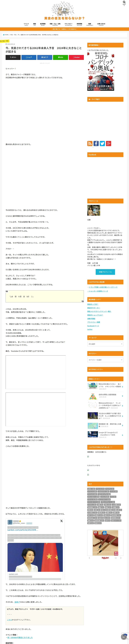Image resolution: width=129 pixels, height=644 pixels.
Task: Click the 詳細プロフィール button
Action: [105, 272]
